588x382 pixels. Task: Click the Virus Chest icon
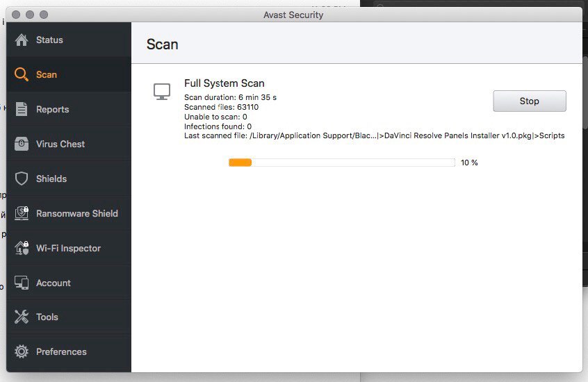22,144
